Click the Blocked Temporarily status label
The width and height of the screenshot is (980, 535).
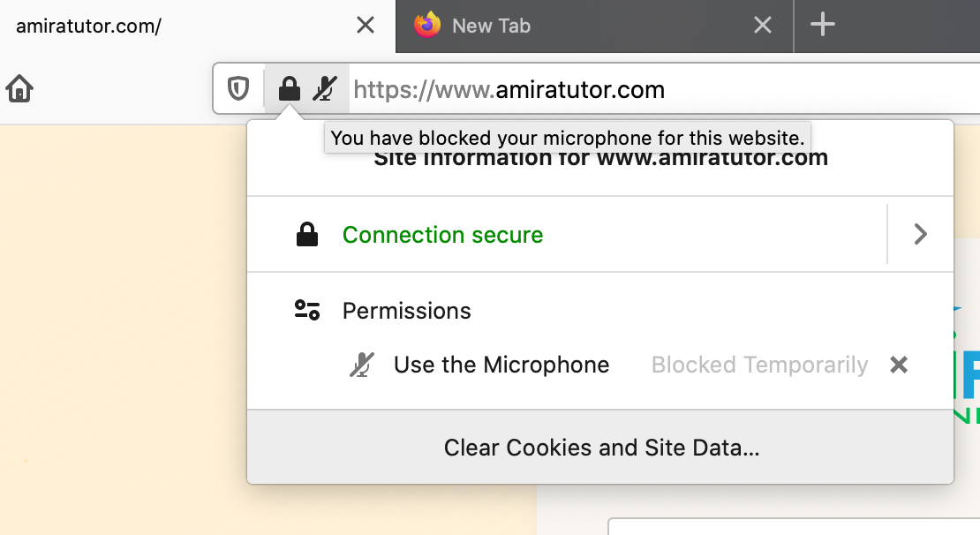[759, 365]
